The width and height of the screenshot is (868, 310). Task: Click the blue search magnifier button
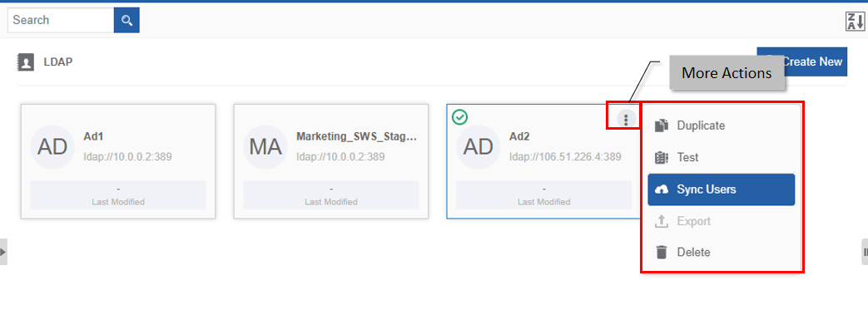[x=126, y=21]
